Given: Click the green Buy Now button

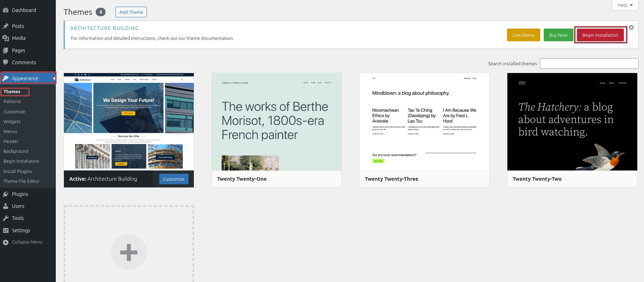Looking at the screenshot, I should point(559,35).
